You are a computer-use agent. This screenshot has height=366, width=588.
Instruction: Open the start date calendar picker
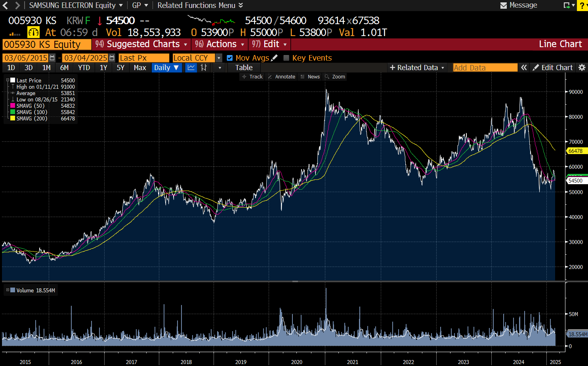[52, 58]
